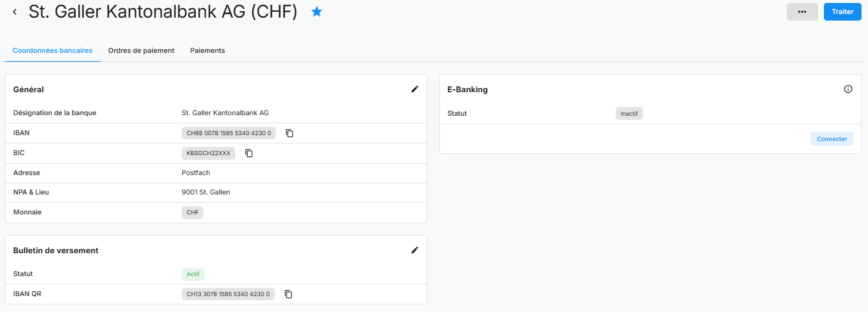Open the three-dots more options menu
The image size is (868, 312).
[x=802, y=12]
